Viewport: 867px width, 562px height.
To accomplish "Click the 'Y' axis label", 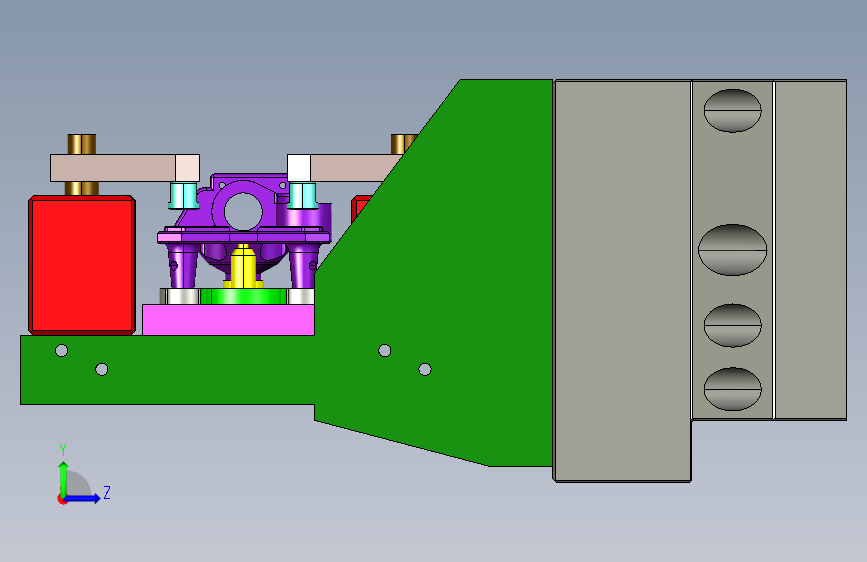I will (63, 450).
